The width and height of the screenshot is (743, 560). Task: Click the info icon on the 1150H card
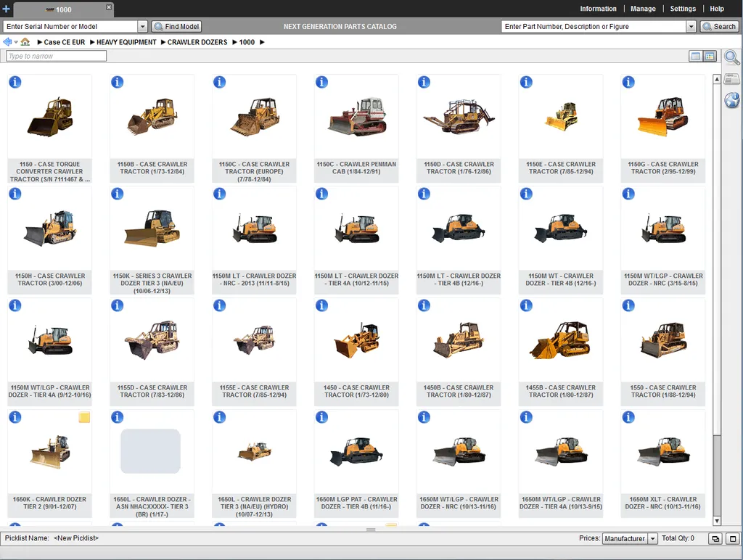coord(15,194)
